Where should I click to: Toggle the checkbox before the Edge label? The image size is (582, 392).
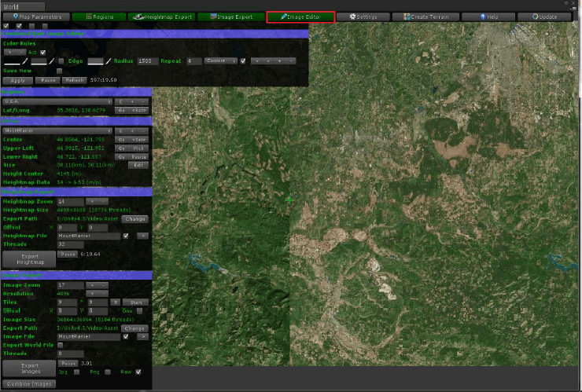(61, 61)
